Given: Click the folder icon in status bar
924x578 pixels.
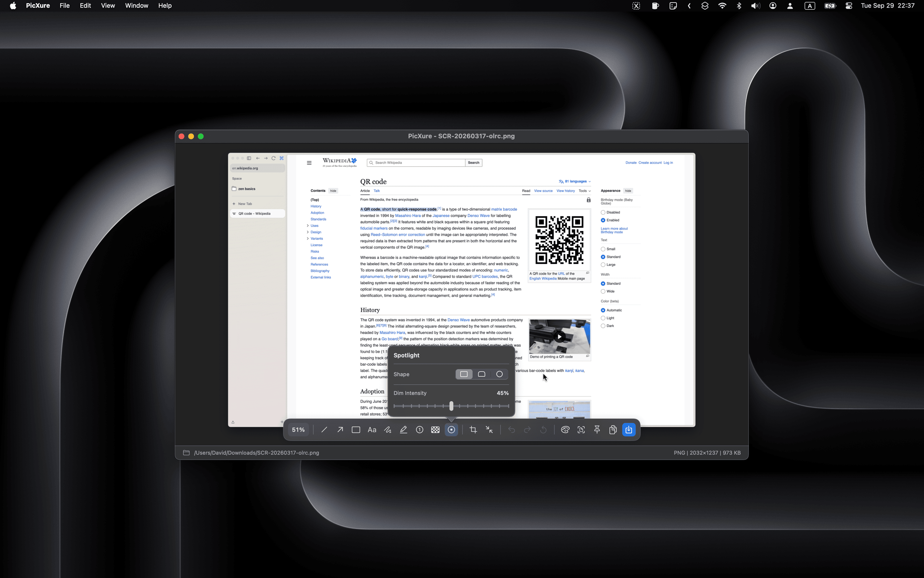Looking at the screenshot, I should [186, 453].
